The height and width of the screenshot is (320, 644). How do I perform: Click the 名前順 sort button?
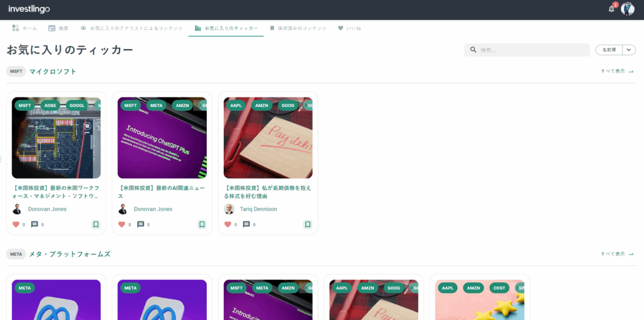click(x=609, y=50)
